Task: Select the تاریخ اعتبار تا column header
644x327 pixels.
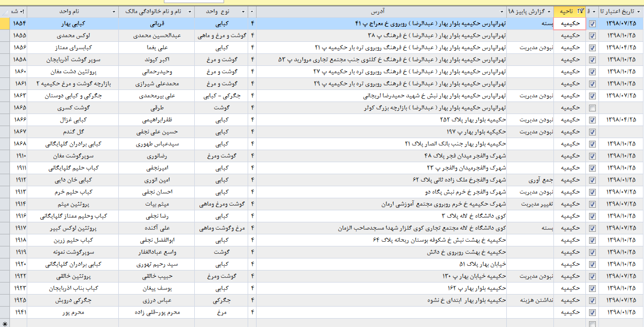Action: pos(621,12)
